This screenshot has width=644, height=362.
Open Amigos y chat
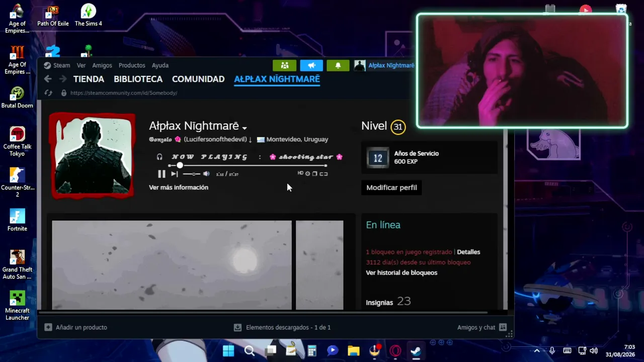coord(482,327)
